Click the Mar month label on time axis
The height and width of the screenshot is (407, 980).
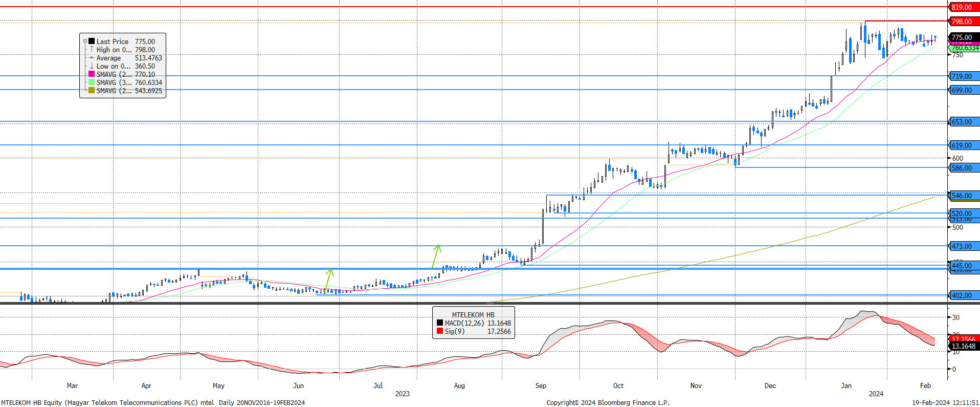pos(72,385)
